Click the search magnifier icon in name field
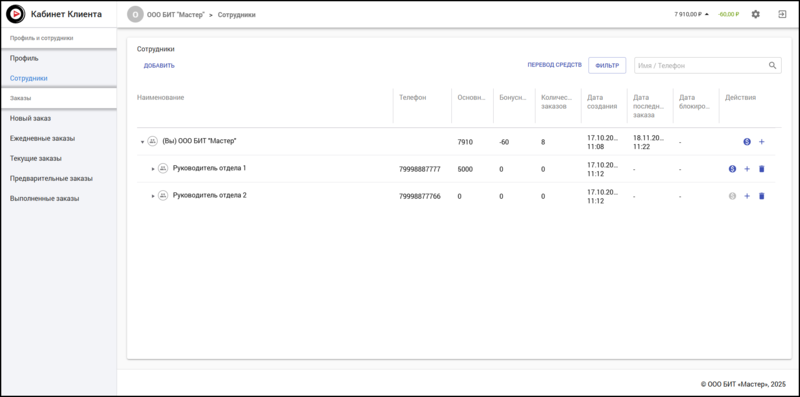This screenshot has width=800, height=397. [x=772, y=65]
